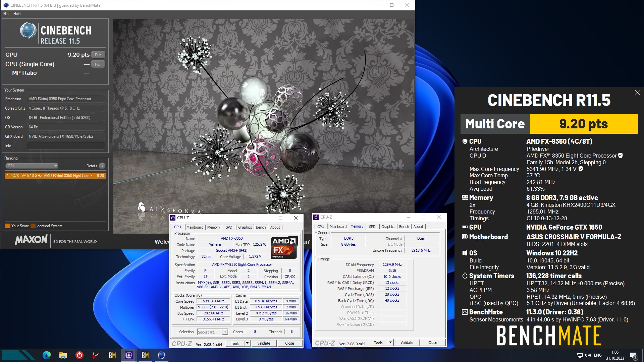
Task: Open the Help menu in Cinebench
Action: 17,14
